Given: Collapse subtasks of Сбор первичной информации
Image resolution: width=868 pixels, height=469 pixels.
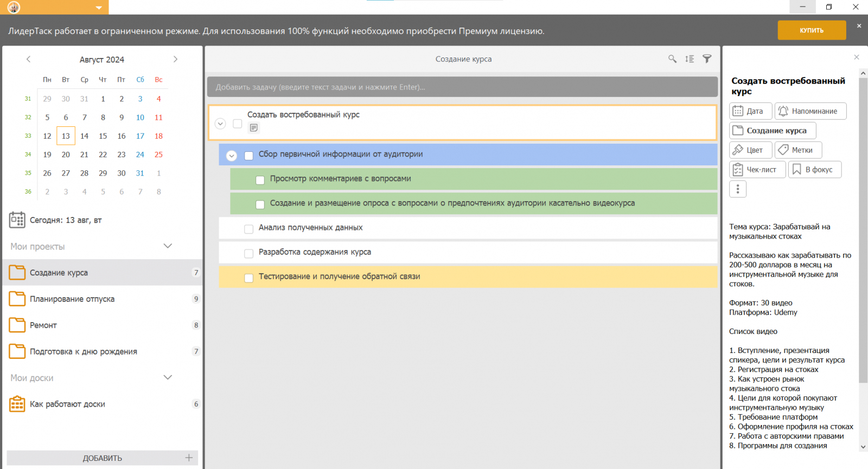Looking at the screenshot, I should (x=232, y=156).
